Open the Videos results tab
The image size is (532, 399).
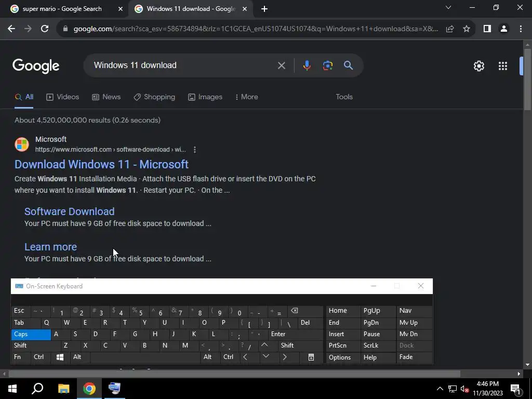62,97
